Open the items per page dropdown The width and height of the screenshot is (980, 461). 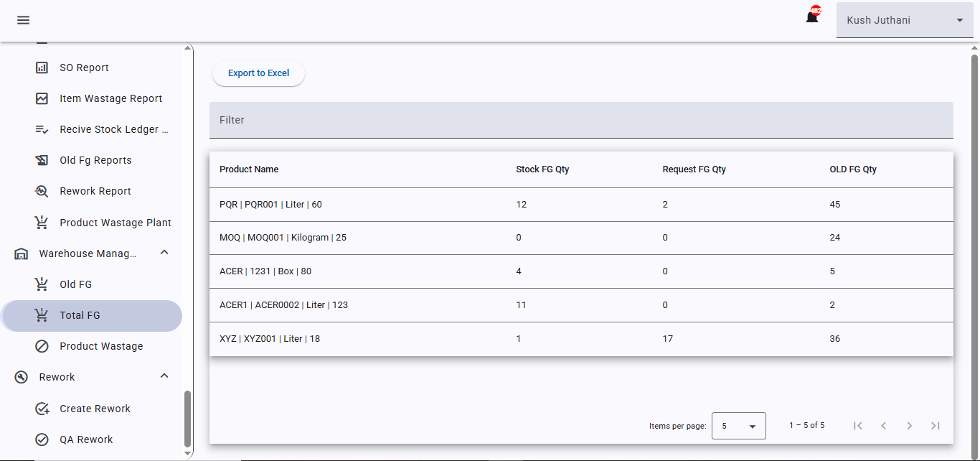[x=738, y=426]
